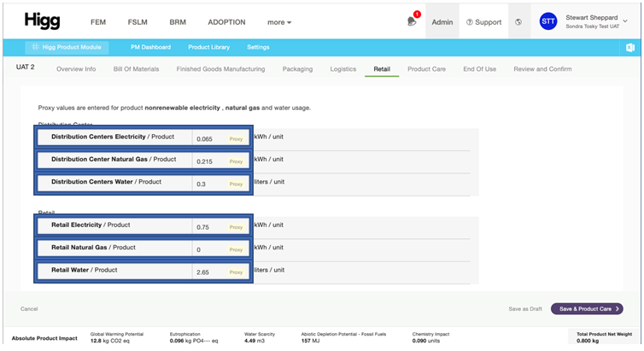Select Higg Product Module
644x351 pixels.
[x=67, y=47]
